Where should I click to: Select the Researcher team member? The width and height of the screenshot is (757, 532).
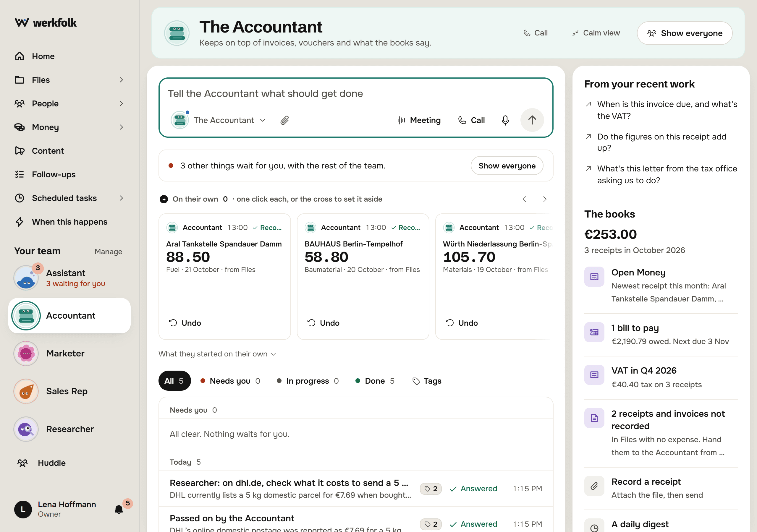pyautogui.click(x=69, y=429)
